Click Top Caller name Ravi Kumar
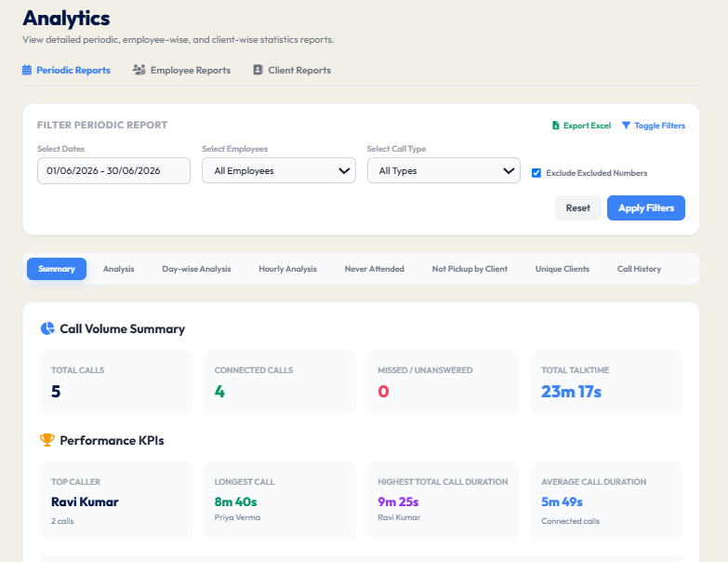Screen dimensions: 728x562 tap(85, 502)
